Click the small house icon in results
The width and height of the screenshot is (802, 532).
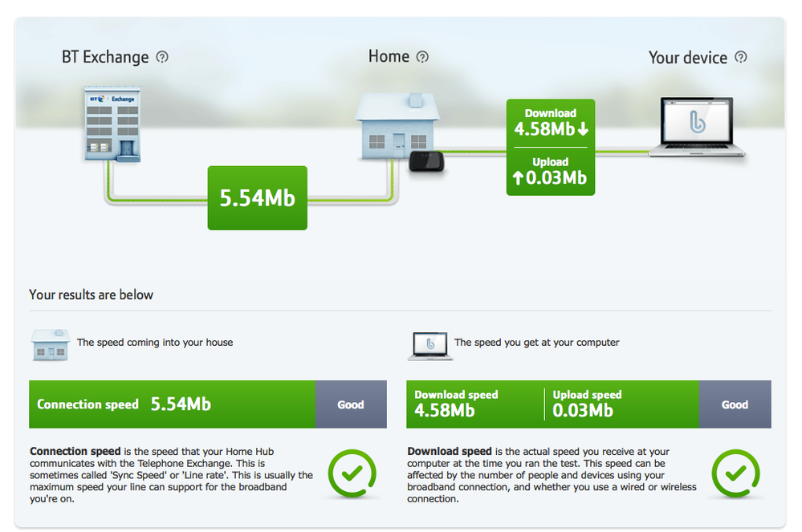pos(50,344)
